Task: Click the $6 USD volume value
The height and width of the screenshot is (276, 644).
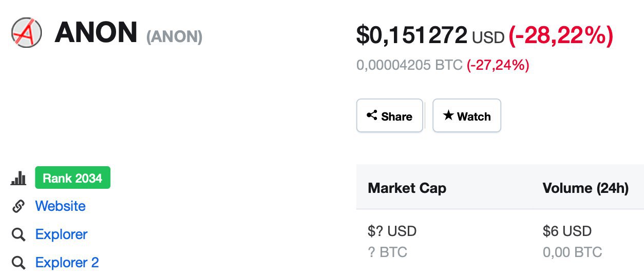Action: click(567, 231)
